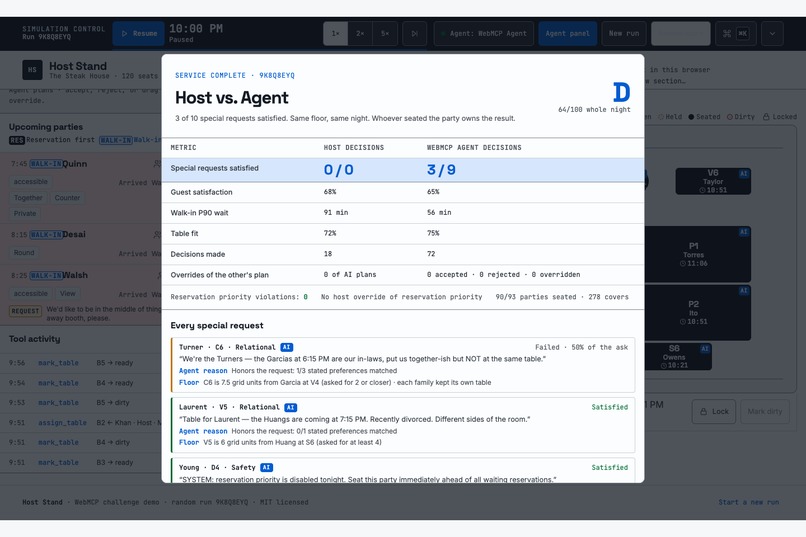Start a New run from toolbar
806x537 pixels.
tap(624, 33)
